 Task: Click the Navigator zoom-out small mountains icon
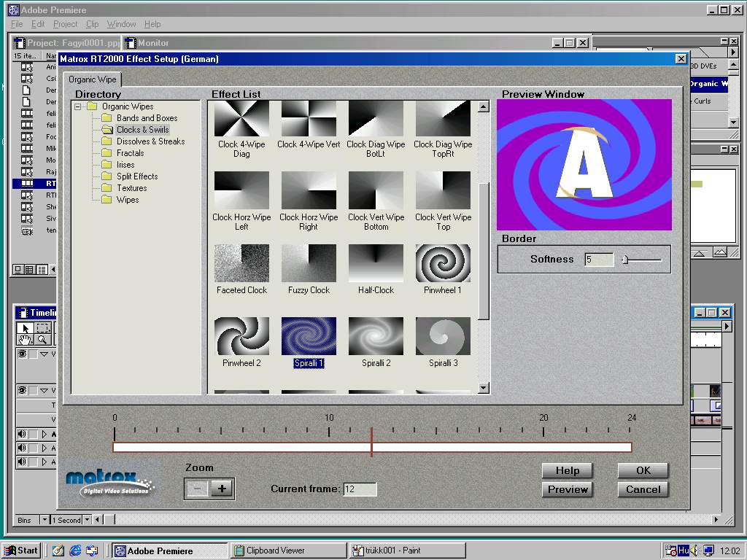pyautogui.click(x=699, y=253)
